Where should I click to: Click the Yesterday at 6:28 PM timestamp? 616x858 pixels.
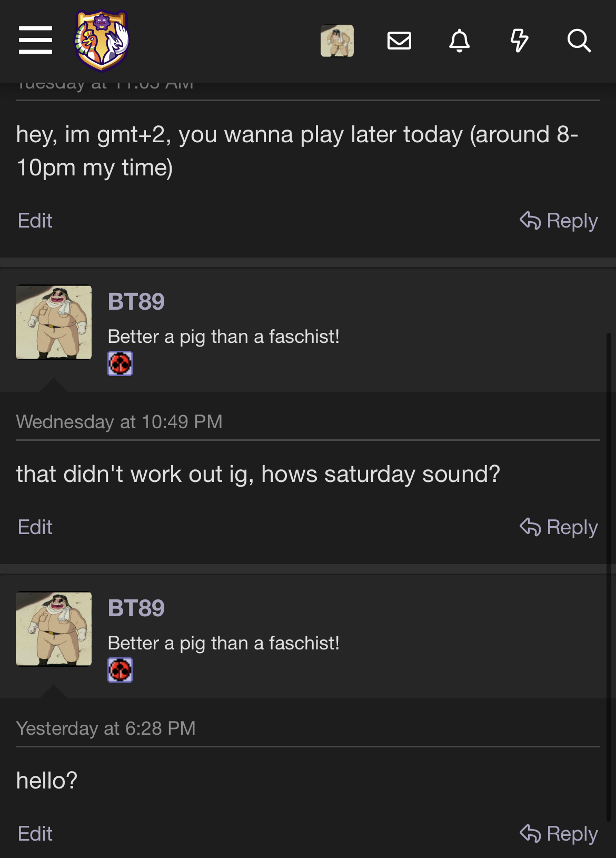tap(106, 728)
